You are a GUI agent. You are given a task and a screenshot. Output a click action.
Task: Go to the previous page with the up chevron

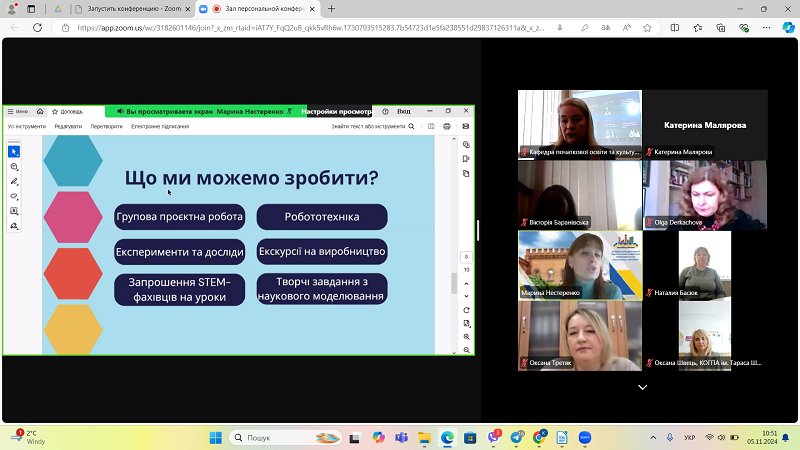466,284
